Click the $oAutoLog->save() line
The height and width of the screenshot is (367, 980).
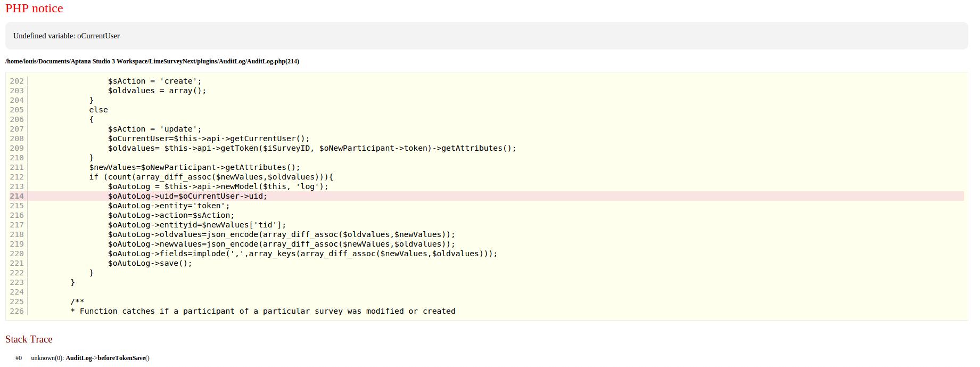click(150, 263)
